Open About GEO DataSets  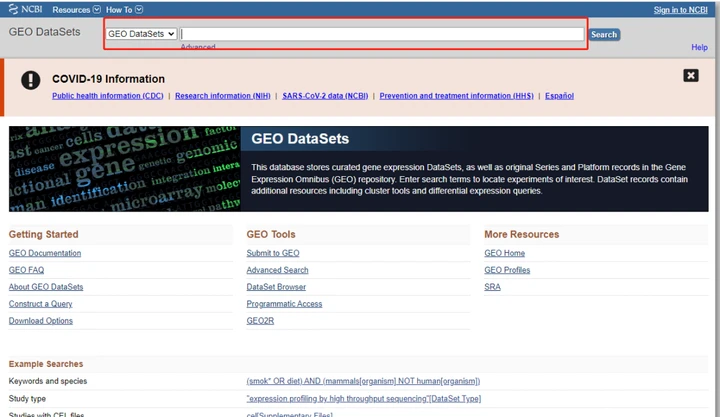(46, 287)
